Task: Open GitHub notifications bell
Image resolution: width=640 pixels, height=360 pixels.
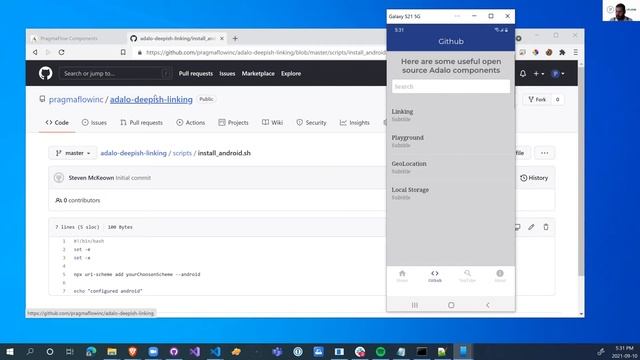Action: tap(523, 73)
